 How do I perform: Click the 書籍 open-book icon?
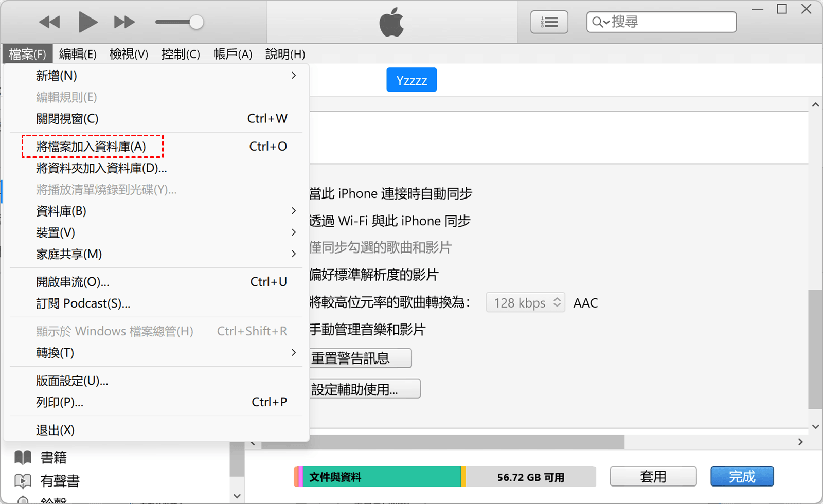pyautogui.click(x=23, y=457)
